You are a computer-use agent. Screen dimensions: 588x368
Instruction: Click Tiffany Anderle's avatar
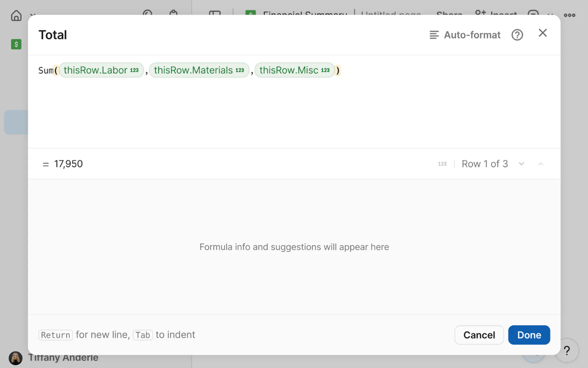(x=16, y=358)
